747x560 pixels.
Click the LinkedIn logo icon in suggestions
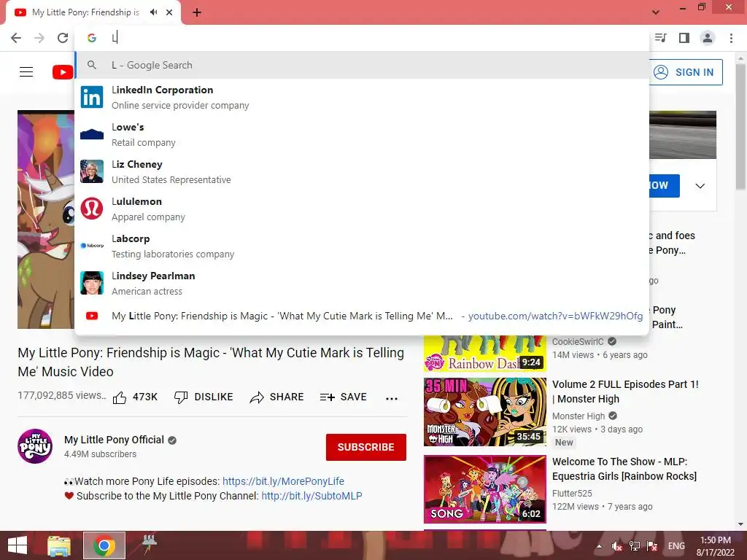point(92,97)
